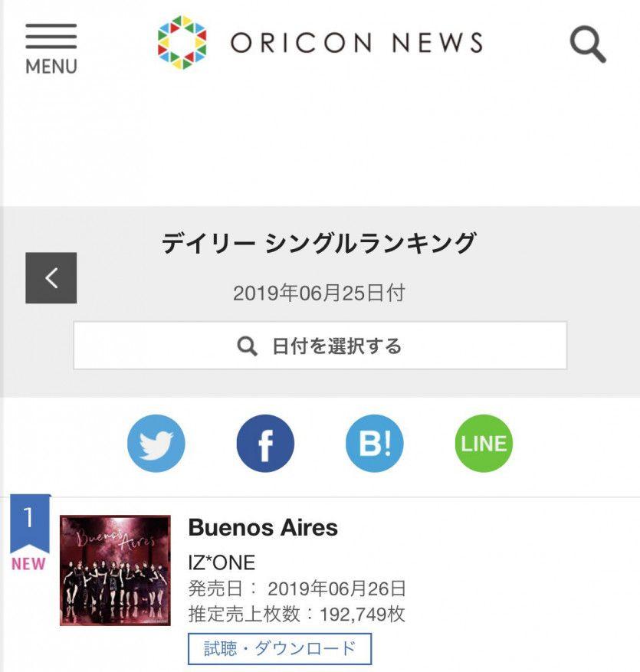This screenshot has width=640, height=672.
Task: Click the デイリー シングルランキング heading
Action: click(x=320, y=243)
